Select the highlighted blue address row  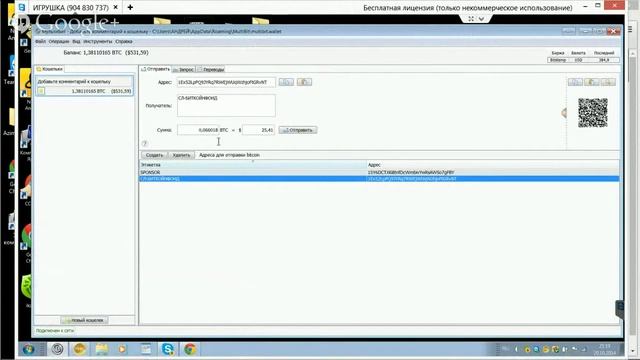point(379,179)
